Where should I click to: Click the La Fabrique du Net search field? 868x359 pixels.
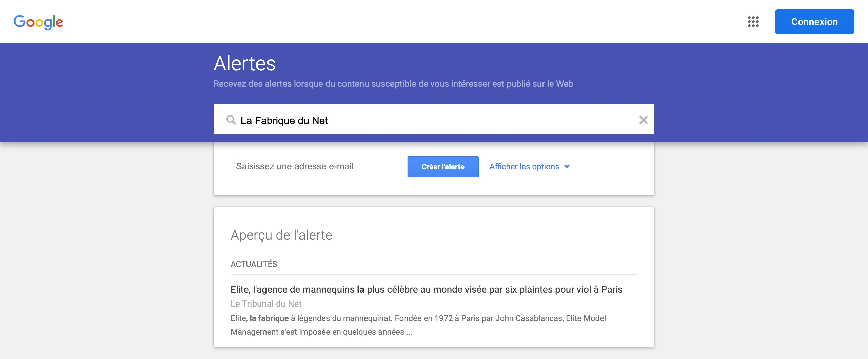434,120
